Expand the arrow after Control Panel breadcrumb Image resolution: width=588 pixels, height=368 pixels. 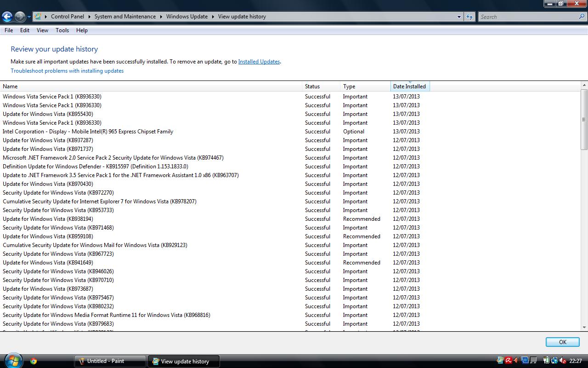(x=89, y=17)
